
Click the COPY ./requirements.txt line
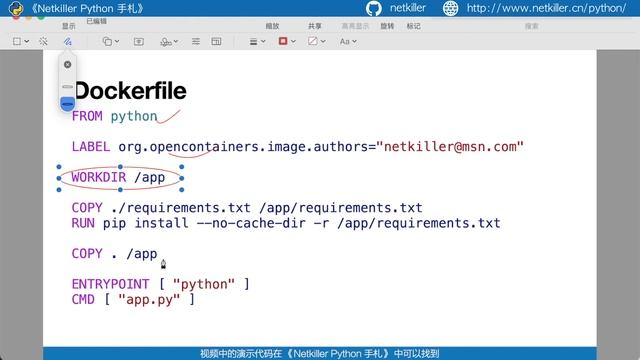pyautogui.click(x=247, y=208)
